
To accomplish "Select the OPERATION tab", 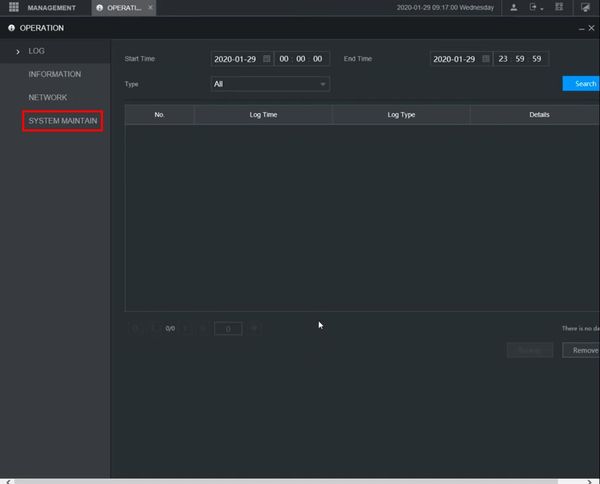I will pyautogui.click(x=123, y=8).
